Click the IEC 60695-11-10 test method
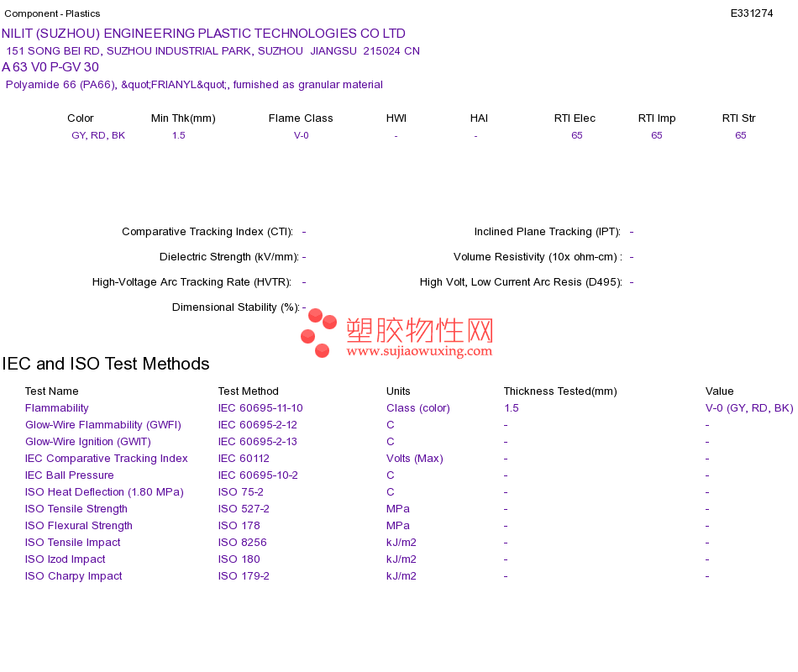Image resolution: width=798 pixels, height=672 pixels. tap(260, 408)
